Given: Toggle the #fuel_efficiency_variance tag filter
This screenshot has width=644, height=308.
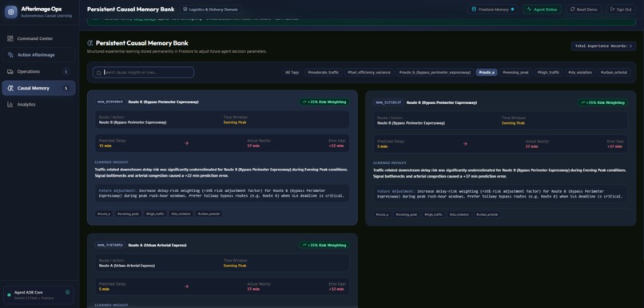Looking at the screenshot, I should 369,72.
